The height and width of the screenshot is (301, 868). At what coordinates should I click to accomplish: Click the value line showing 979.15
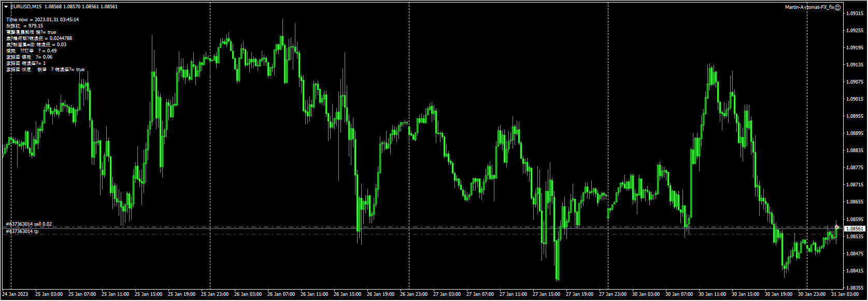click(25, 26)
